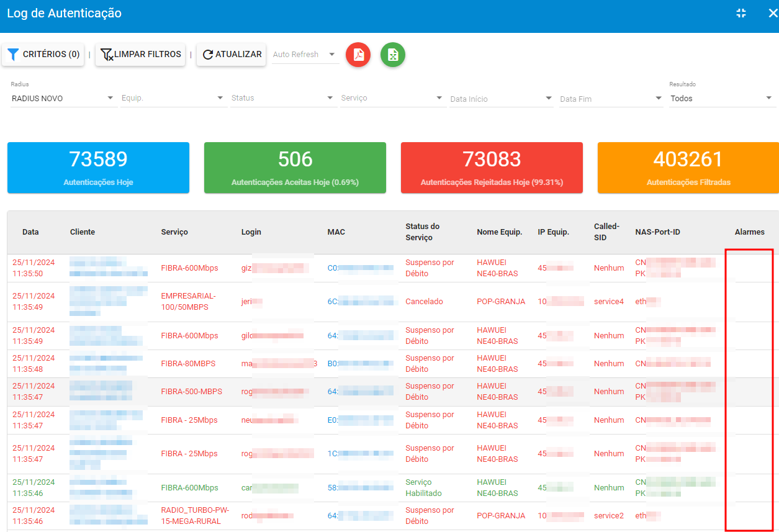Screen dimensions: 779x532
Task: Sort by the Login column header
Action: click(x=251, y=232)
